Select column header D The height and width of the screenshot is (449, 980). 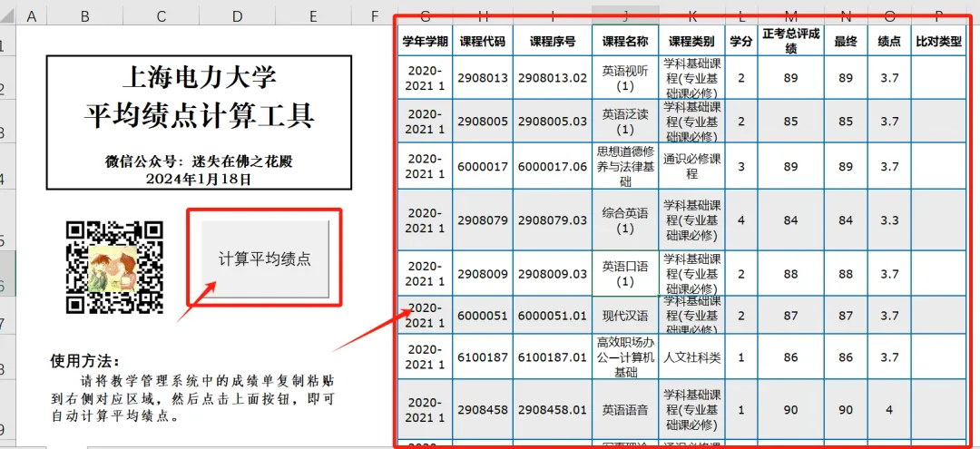(x=237, y=16)
